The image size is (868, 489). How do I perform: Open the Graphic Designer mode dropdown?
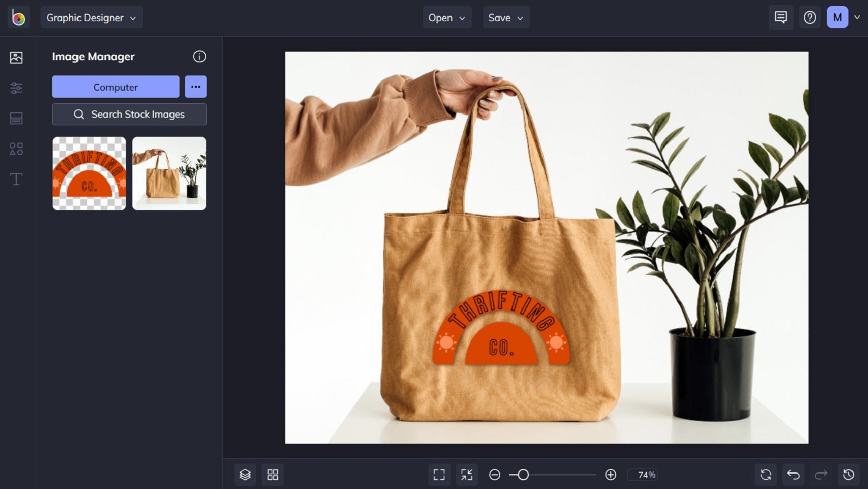coord(91,17)
